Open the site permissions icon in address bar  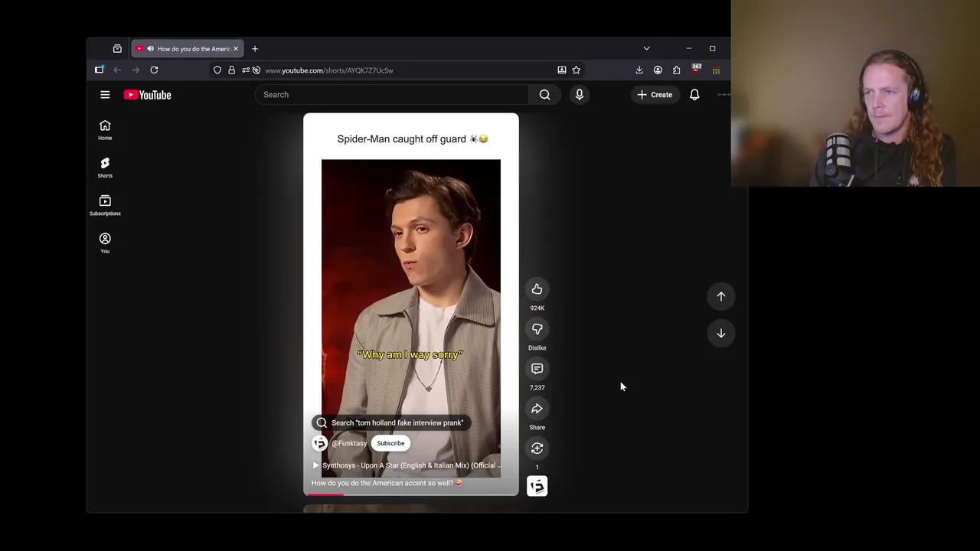(x=246, y=70)
